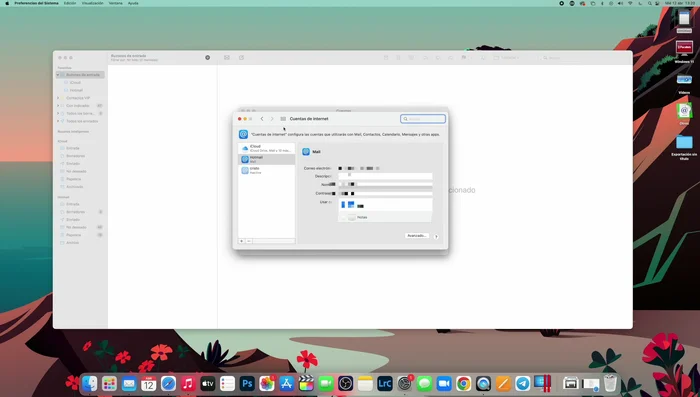Open Trash from the Dock
This screenshot has width=700, height=397.
(610, 384)
